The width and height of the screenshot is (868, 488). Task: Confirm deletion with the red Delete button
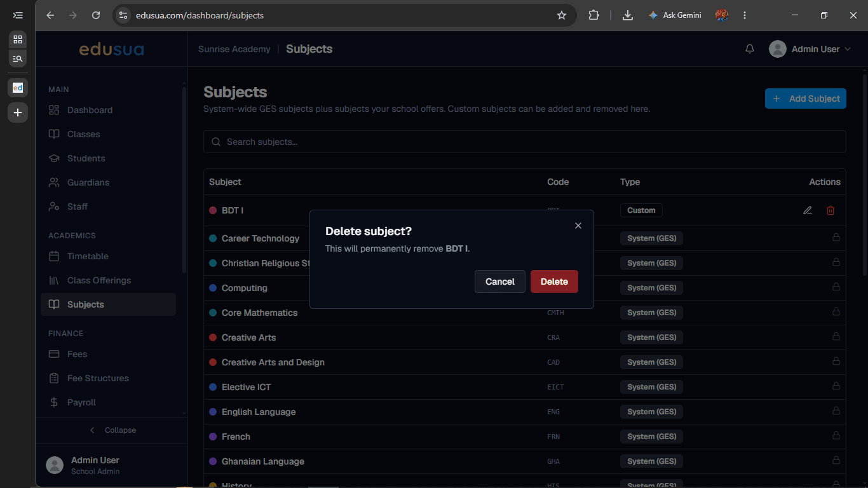tap(554, 281)
